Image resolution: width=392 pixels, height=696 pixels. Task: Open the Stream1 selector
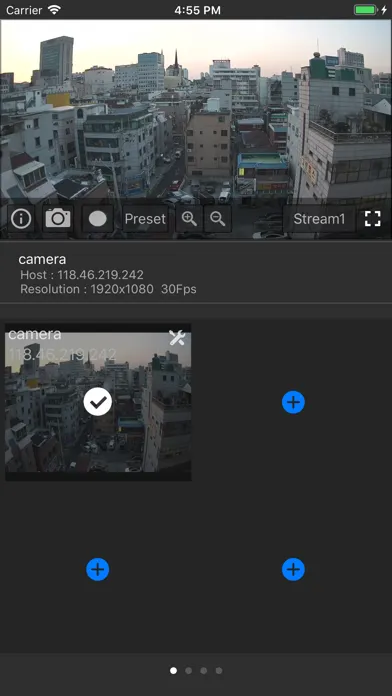pyautogui.click(x=319, y=219)
